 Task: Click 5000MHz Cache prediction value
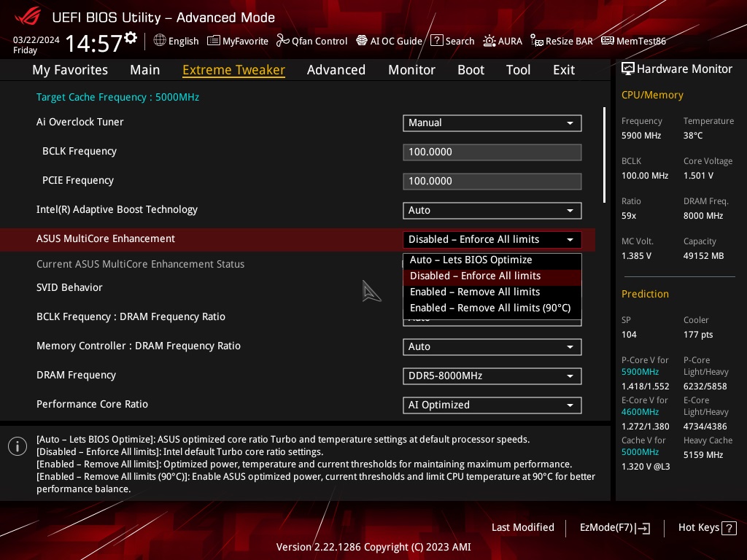640,452
